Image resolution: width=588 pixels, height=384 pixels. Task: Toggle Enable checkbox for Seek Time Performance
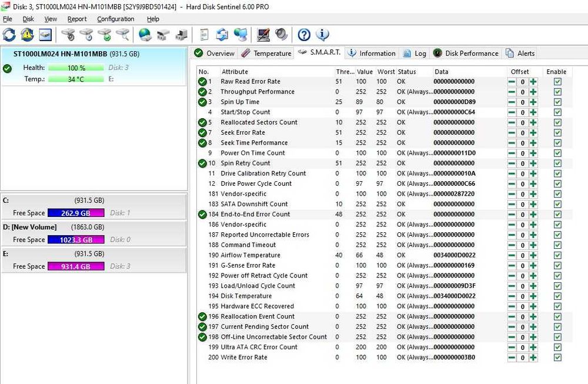[557, 143]
